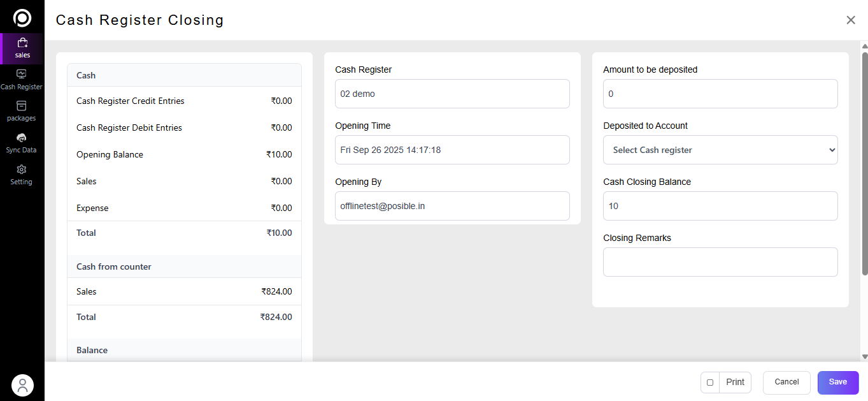This screenshot has height=401, width=868.
Task: Open the sales shopping bag icon
Action: (22, 43)
